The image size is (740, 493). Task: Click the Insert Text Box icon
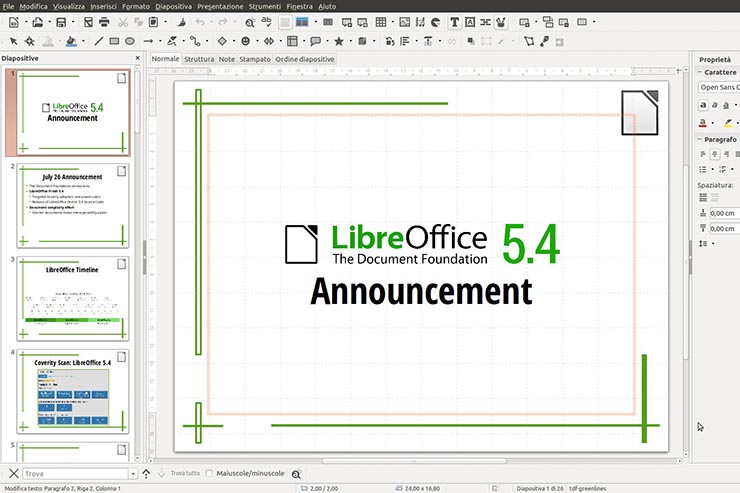[454, 22]
